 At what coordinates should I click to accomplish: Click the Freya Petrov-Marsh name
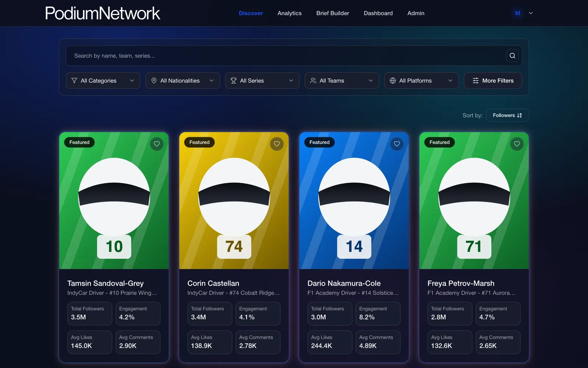click(x=461, y=283)
